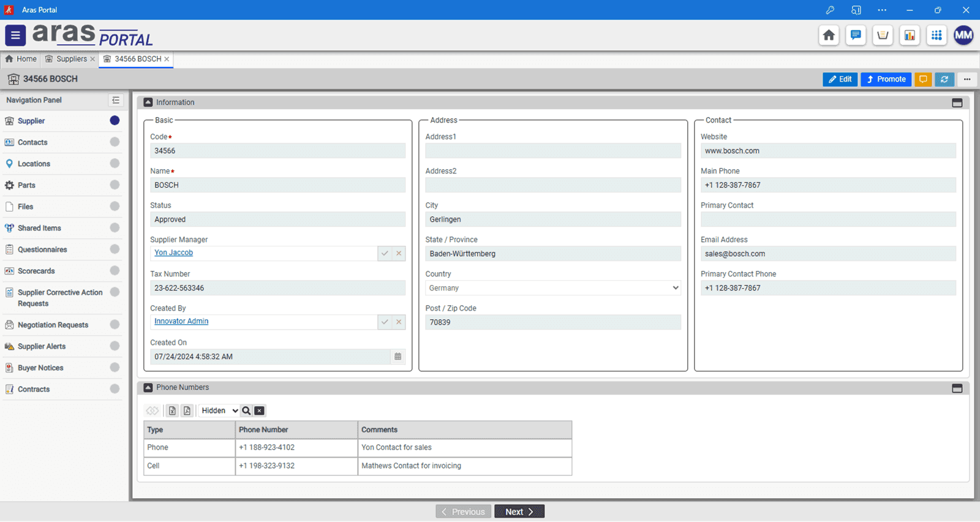Open the chart dashboard icon
Screen dimensions: 980x522
[x=910, y=35]
